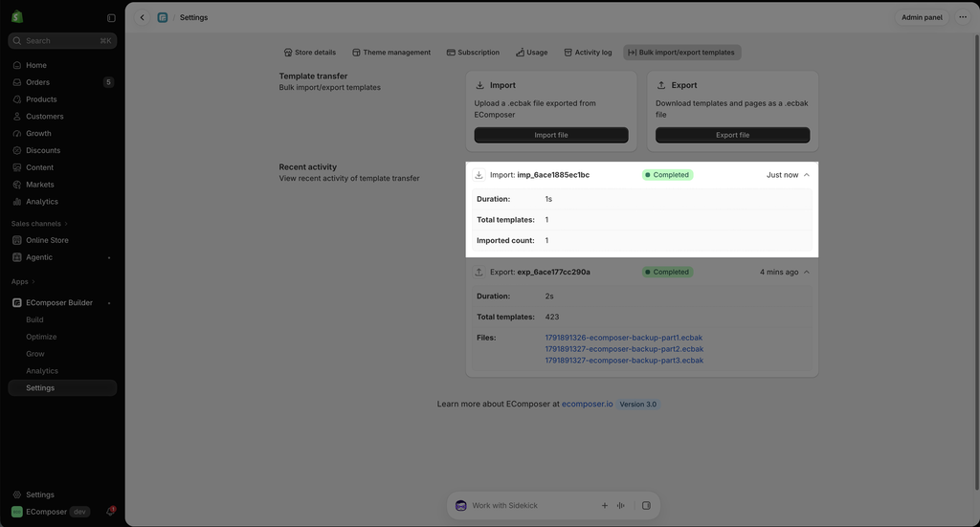The image size is (980, 527).
Task: Click the page vertical scrollbar
Action: pos(976,262)
